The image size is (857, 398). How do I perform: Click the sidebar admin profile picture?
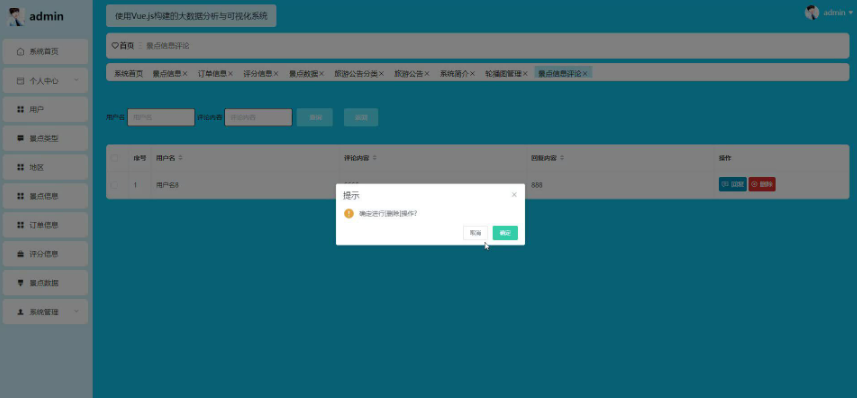[x=16, y=16]
